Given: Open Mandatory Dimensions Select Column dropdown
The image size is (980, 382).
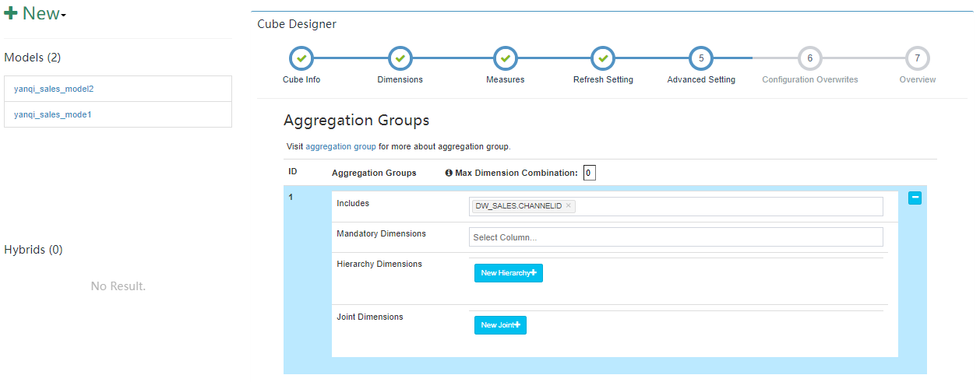Looking at the screenshot, I should point(675,237).
